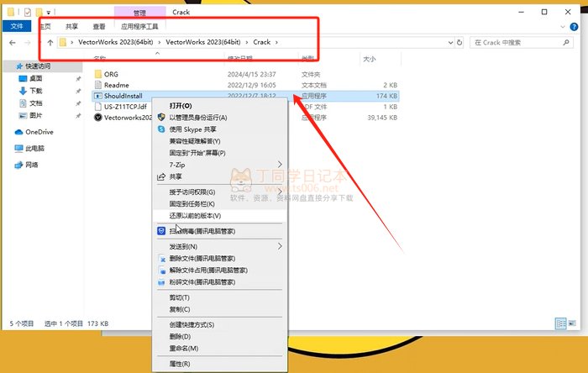
Task: Select 此电脑 in navigation pane
Action: tap(34, 149)
